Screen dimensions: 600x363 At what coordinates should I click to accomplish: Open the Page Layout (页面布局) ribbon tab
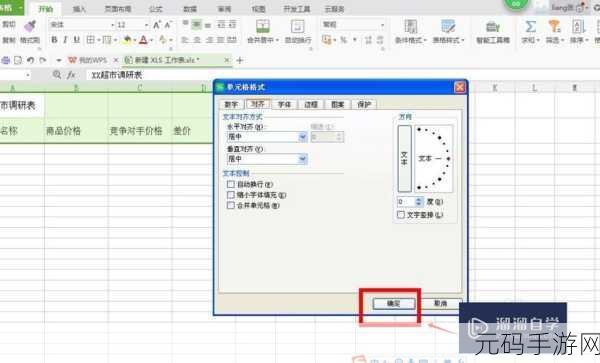point(118,9)
